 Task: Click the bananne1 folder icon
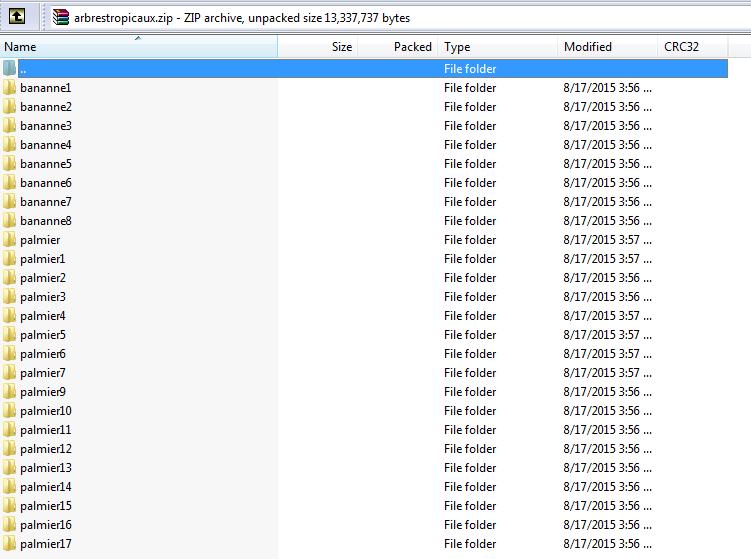9,88
